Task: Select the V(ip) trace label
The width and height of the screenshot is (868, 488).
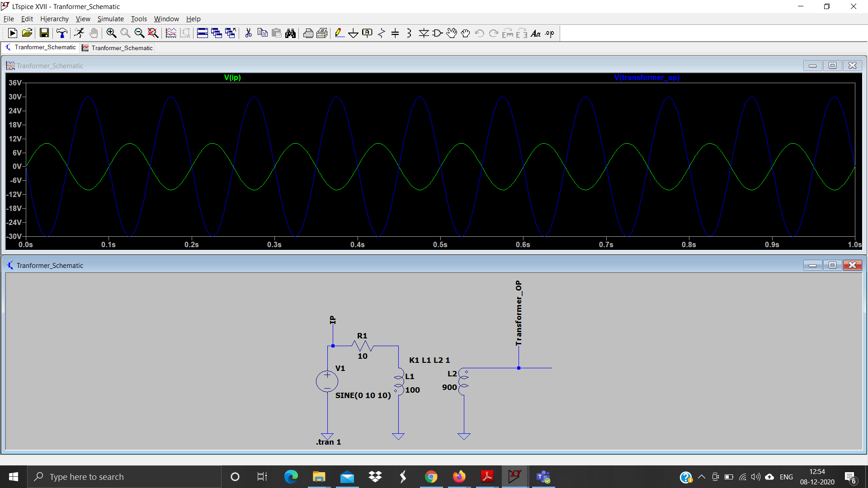Action: coord(232,77)
